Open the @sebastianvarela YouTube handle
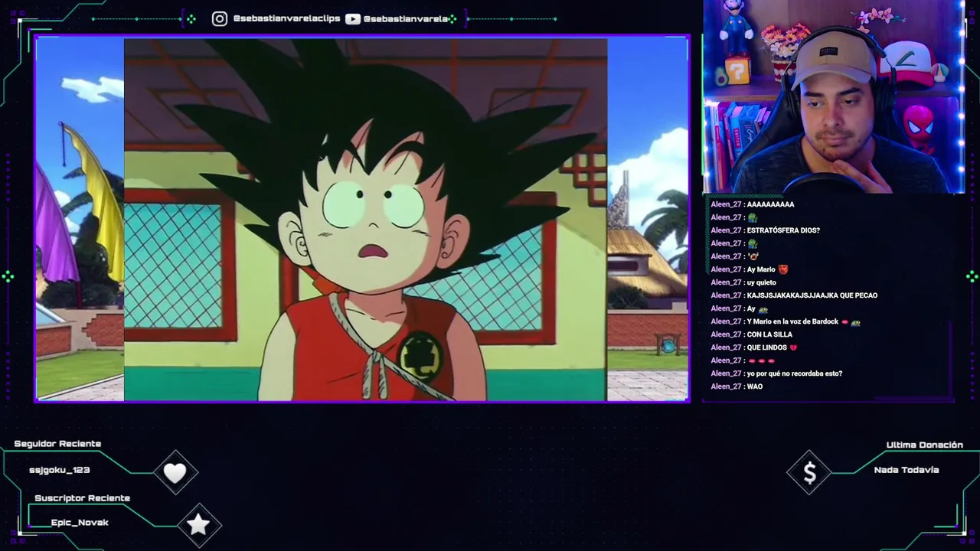The height and width of the screenshot is (551, 980). pos(406,18)
